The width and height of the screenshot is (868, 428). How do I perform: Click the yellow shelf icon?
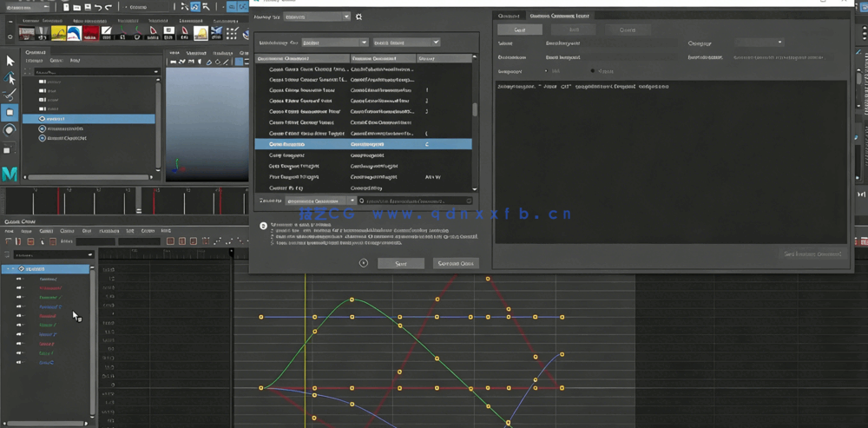pyautogui.click(x=59, y=33)
